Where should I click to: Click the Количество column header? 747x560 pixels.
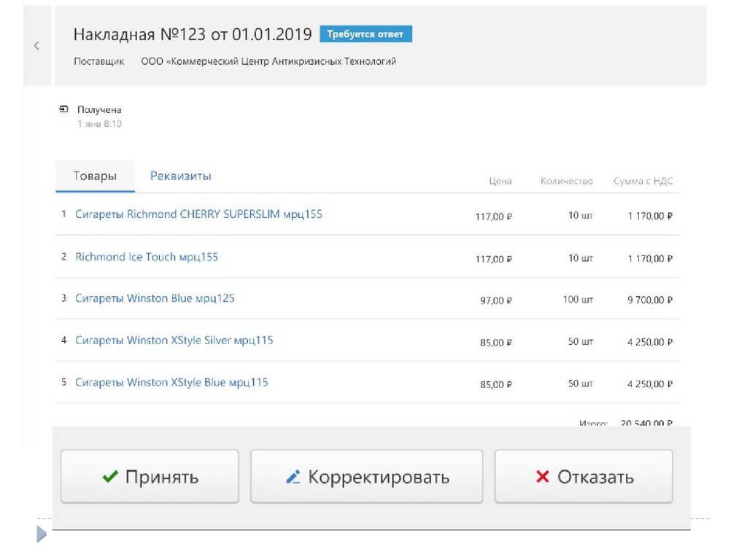click(x=566, y=182)
